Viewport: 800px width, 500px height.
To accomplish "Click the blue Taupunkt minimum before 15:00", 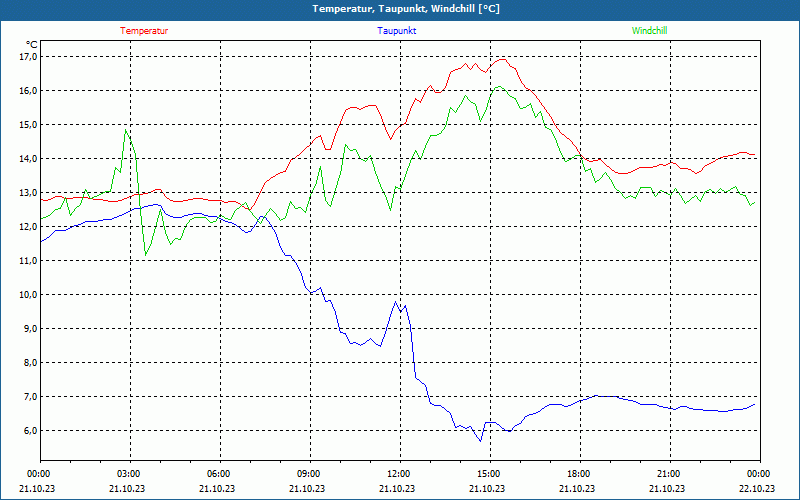I will pyautogui.click(x=480, y=441).
